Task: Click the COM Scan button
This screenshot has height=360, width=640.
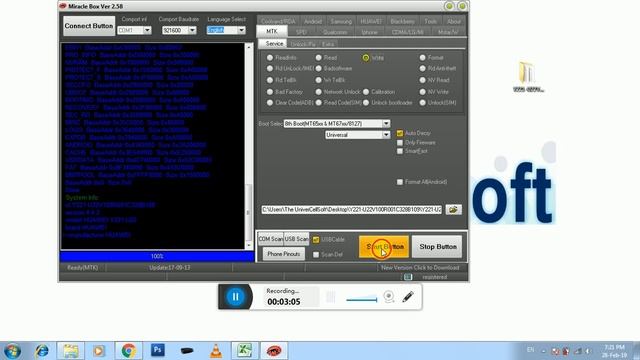Action: (x=270, y=239)
